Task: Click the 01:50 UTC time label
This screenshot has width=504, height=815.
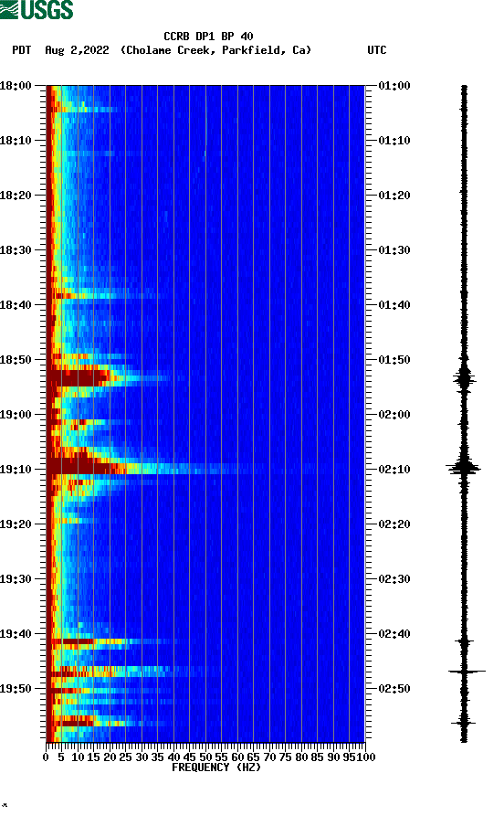Action: click(x=394, y=360)
